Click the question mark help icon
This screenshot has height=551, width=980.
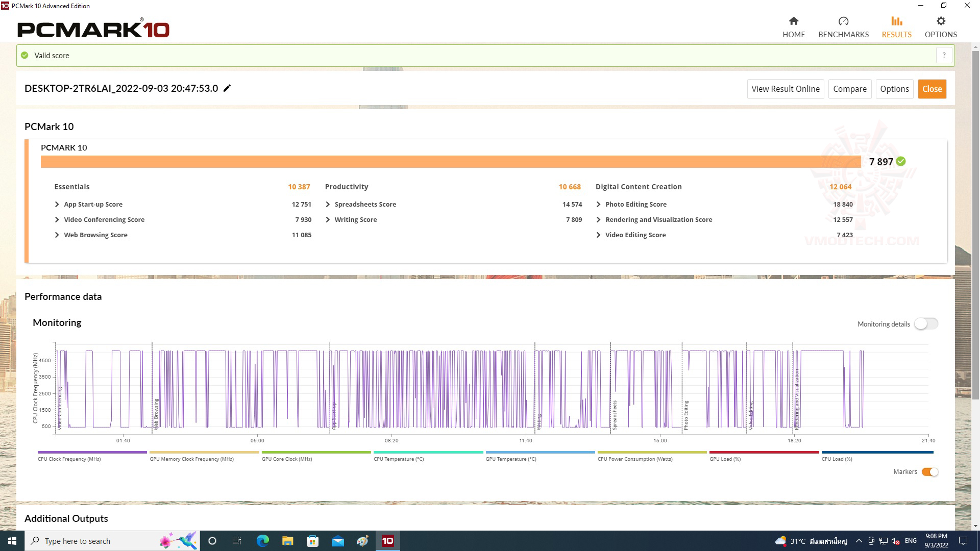944,55
